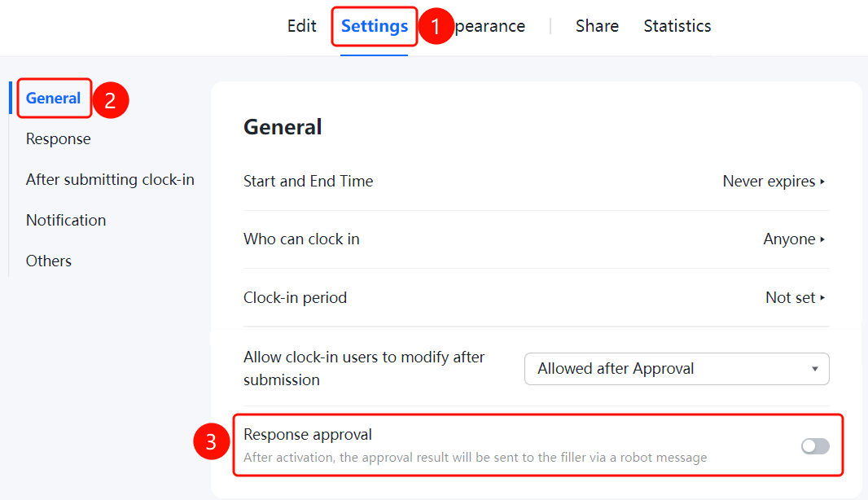Click the Response approval label text
Image resolution: width=868 pixels, height=500 pixels.
click(x=308, y=435)
